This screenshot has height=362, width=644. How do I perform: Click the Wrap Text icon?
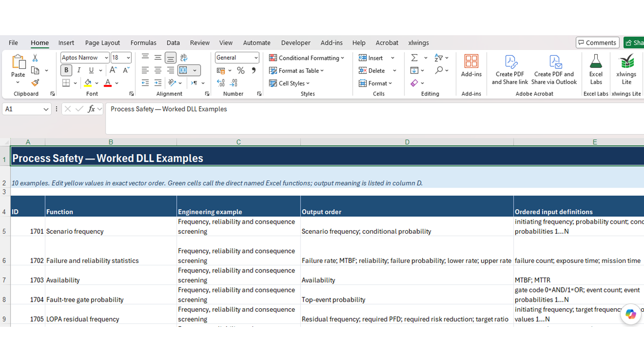tap(184, 58)
